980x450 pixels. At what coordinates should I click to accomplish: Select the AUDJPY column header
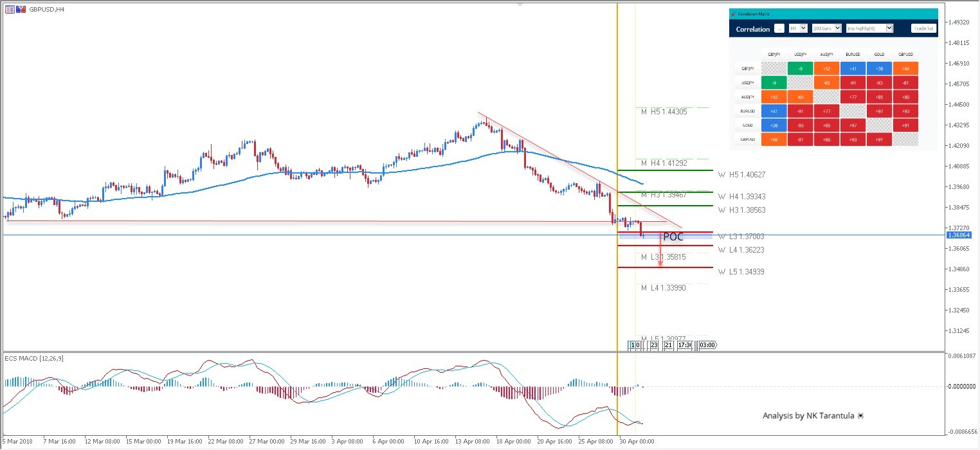[826, 54]
